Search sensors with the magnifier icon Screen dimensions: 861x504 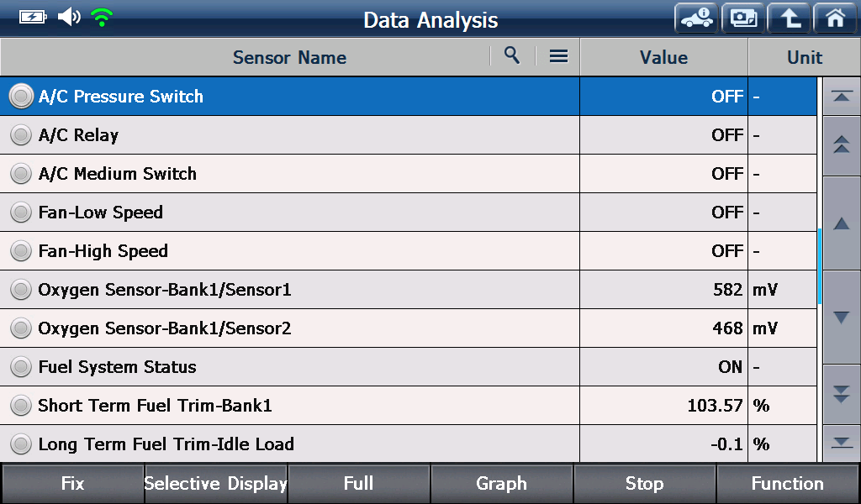point(512,55)
